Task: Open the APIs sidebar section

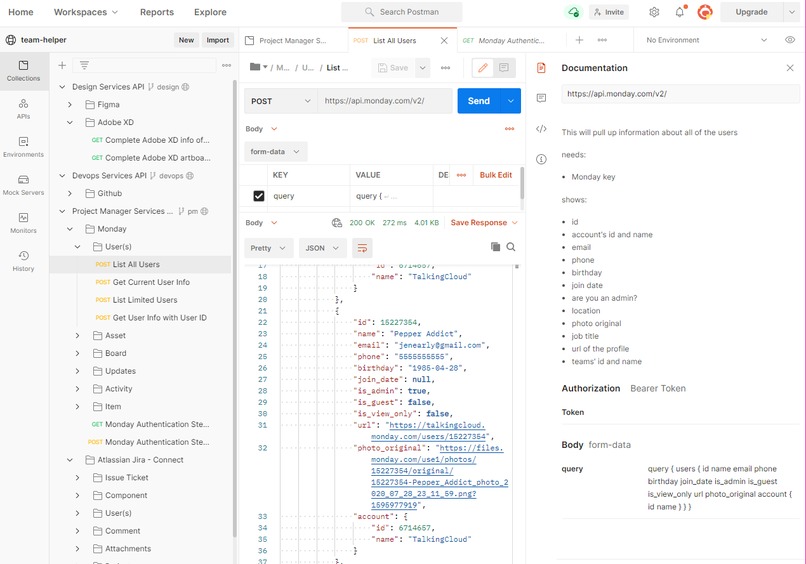Action: (24, 109)
